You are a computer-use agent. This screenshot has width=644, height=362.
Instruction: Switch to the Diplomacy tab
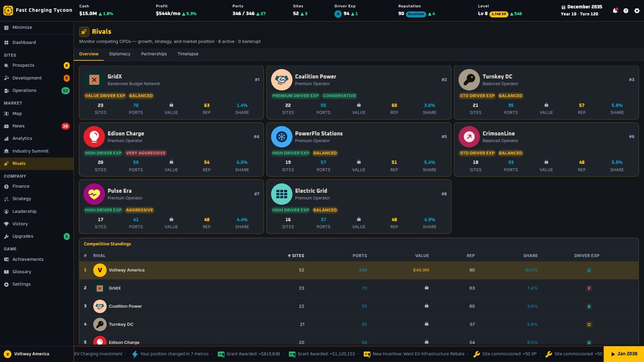tap(120, 54)
